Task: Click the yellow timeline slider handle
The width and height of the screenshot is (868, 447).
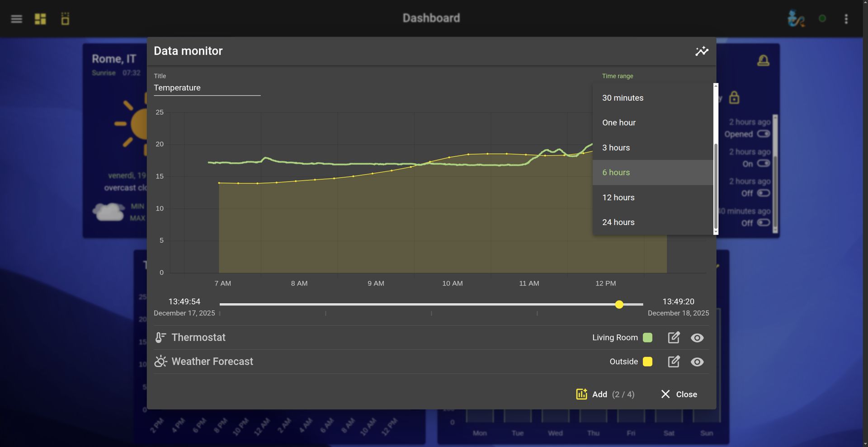Action: pyautogui.click(x=619, y=305)
